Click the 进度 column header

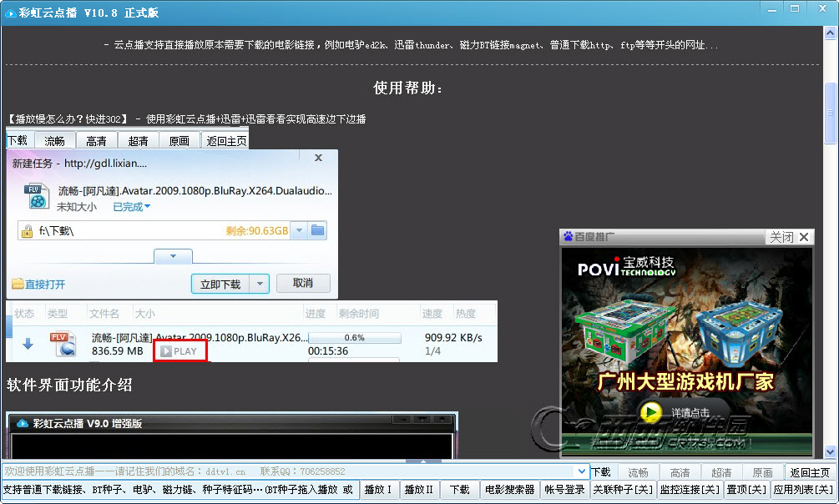click(316, 314)
